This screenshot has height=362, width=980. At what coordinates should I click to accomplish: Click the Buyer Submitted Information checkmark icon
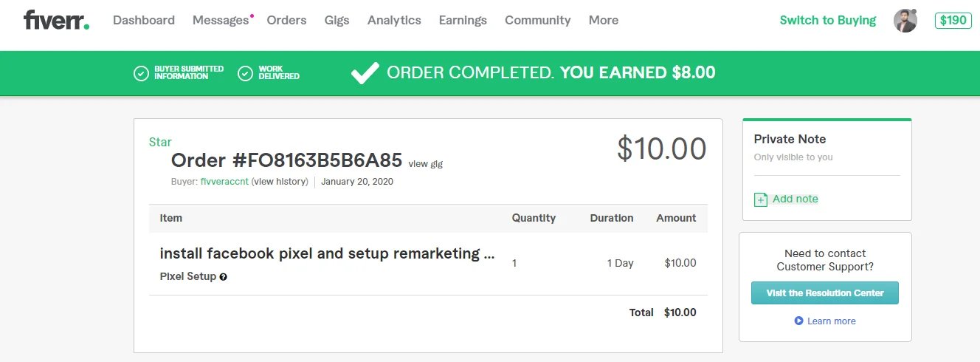coord(141,73)
